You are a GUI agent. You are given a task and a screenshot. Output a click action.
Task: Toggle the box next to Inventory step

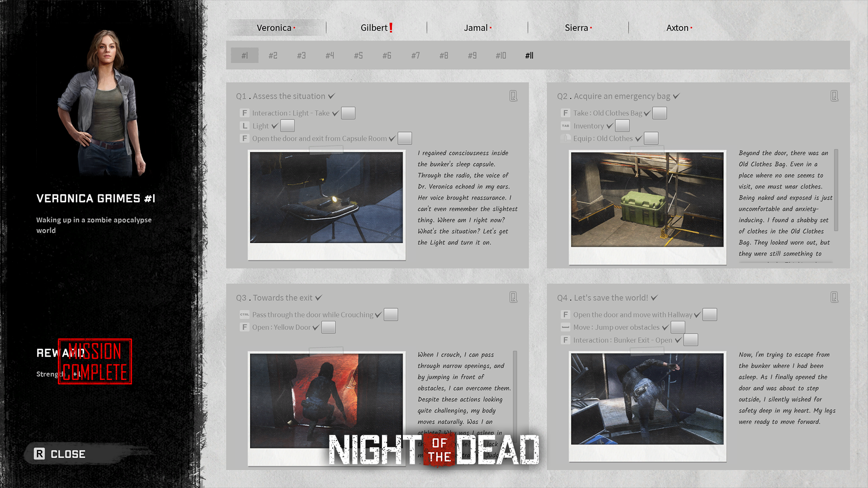click(623, 126)
